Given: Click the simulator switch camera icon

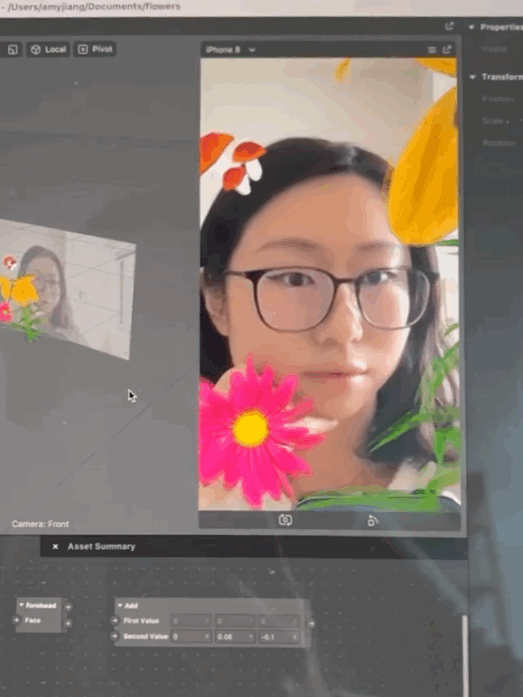Looking at the screenshot, I should point(285,520).
